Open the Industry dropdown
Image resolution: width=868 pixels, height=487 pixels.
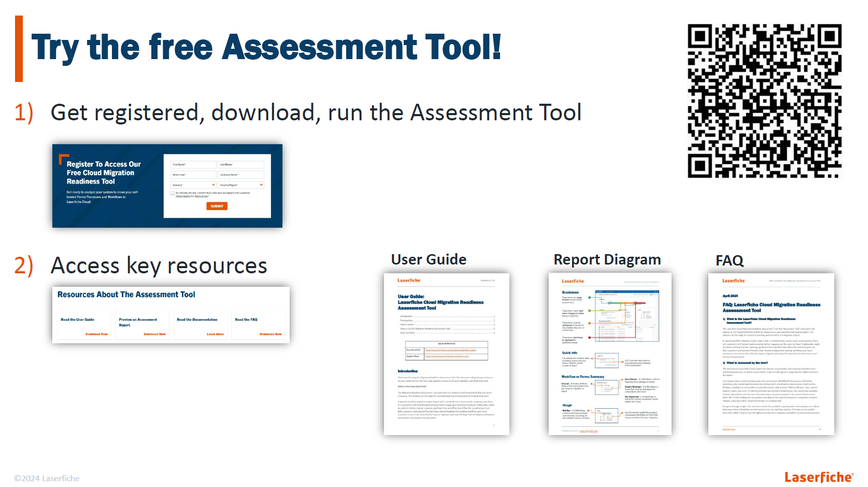click(x=193, y=185)
